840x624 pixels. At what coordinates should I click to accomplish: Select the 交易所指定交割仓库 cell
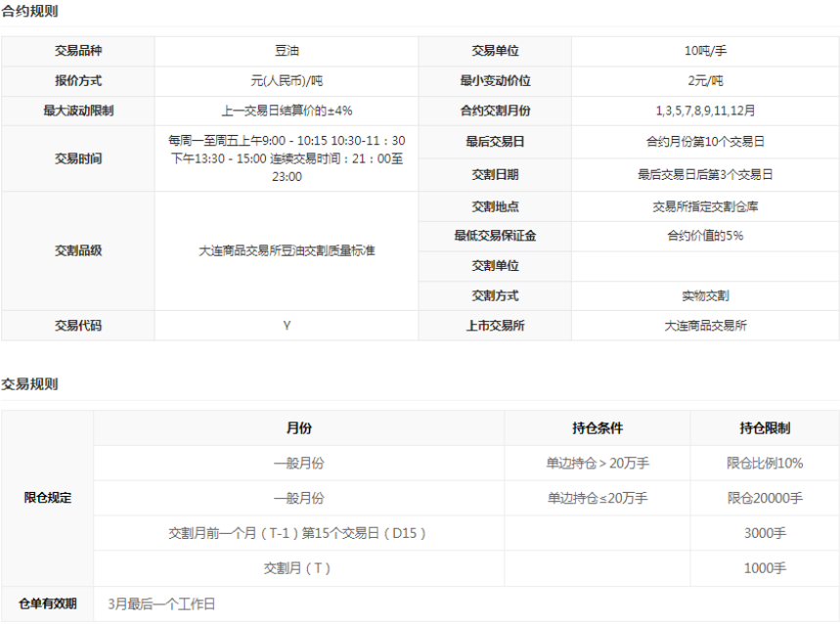[x=704, y=206]
